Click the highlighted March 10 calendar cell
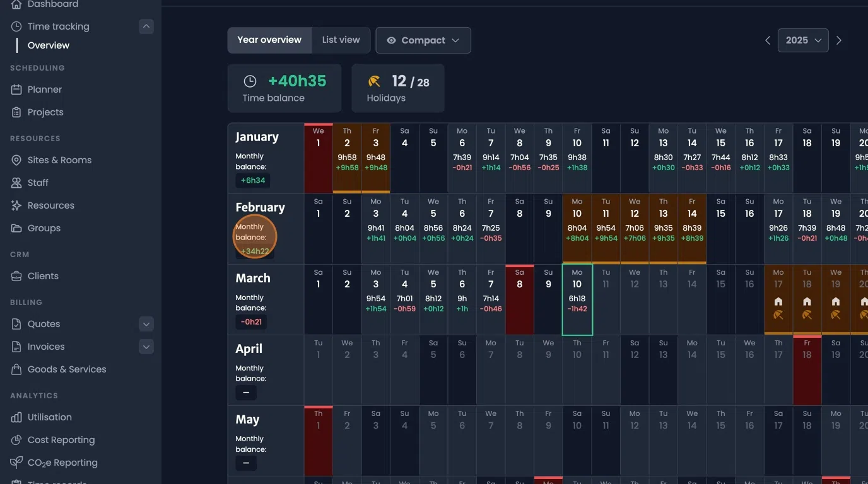 coord(577,299)
